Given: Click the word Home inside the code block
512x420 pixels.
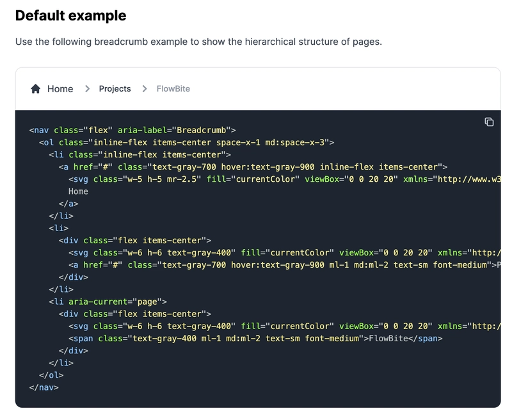Looking at the screenshot, I should point(78,191).
